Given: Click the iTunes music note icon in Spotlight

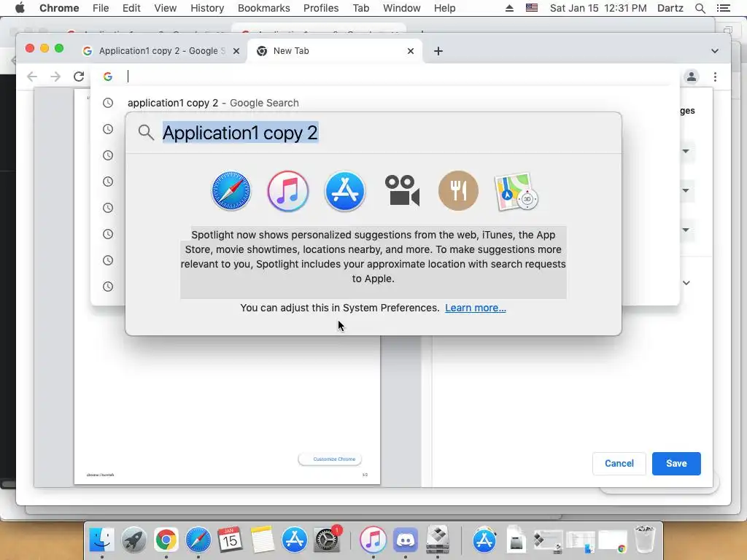Looking at the screenshot, I should (x=287, y=191).
